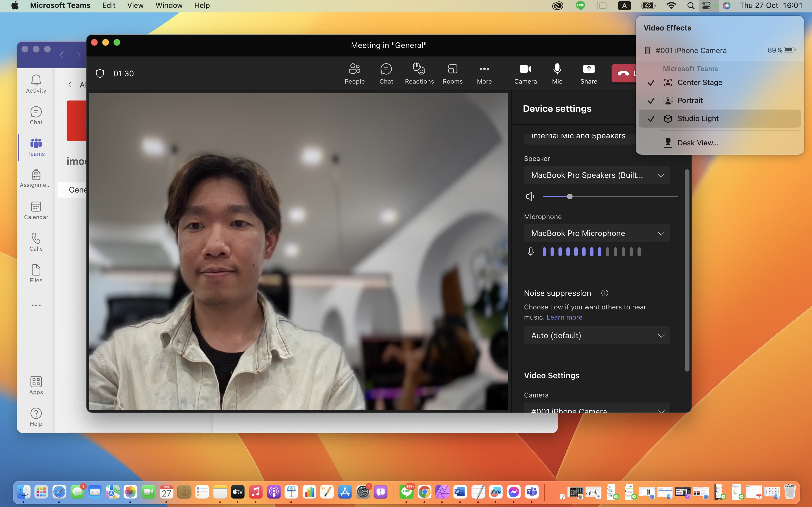
Task: Mute the Mic in meeting toolbar
Action: click(x=557, y=73)
